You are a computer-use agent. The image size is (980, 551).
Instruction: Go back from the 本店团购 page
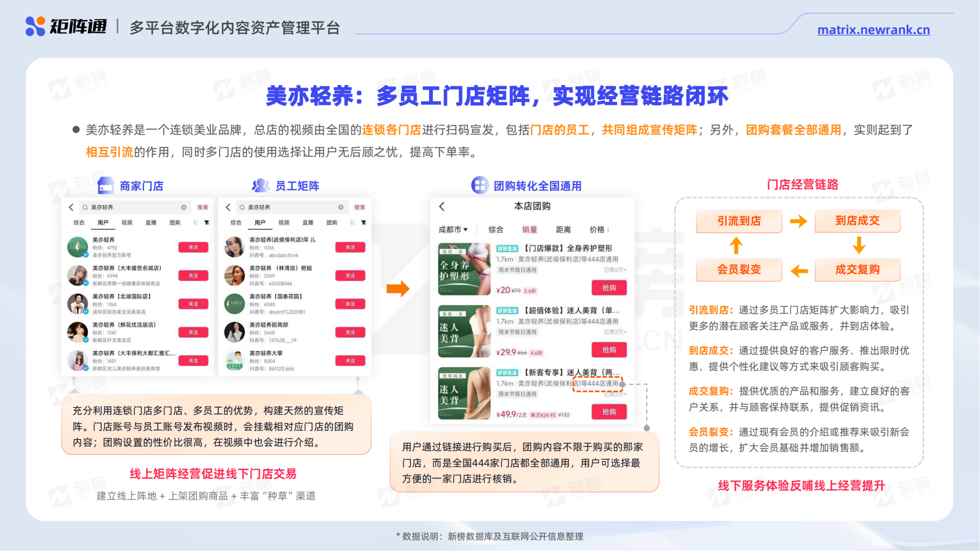pos(442,206)
